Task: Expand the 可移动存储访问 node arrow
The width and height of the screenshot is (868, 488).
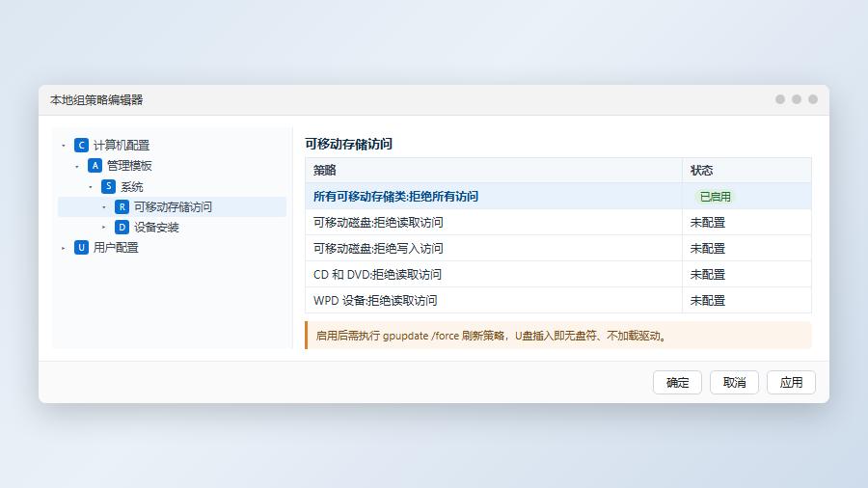Action: click(x=103, y=207)
